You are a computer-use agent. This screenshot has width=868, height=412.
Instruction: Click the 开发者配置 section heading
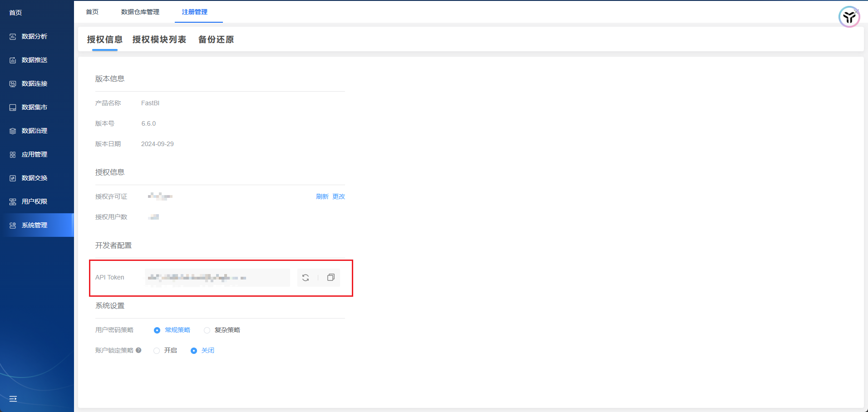113,245
